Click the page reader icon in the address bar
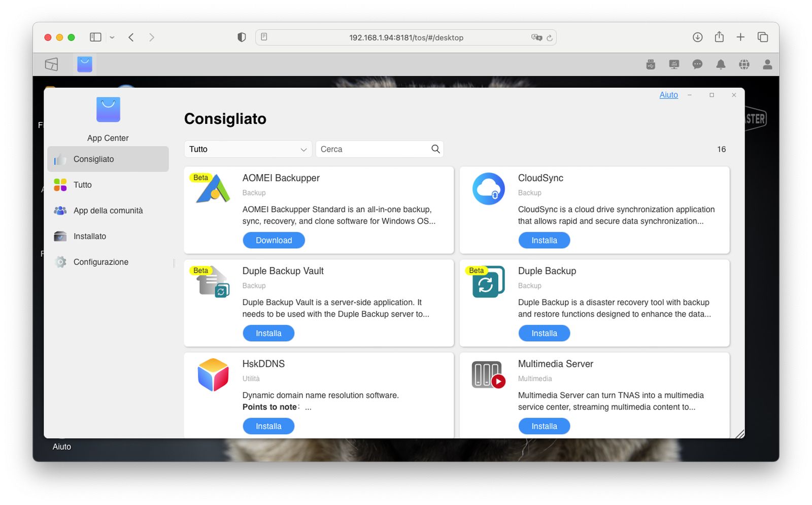This screenshot has height=505, width=812. point(264,37)
